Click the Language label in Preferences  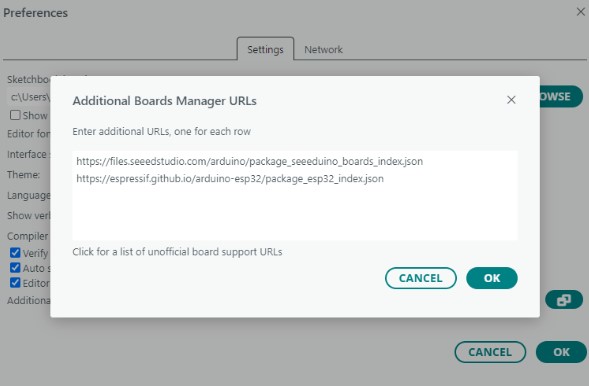click(x=29, y=196)
